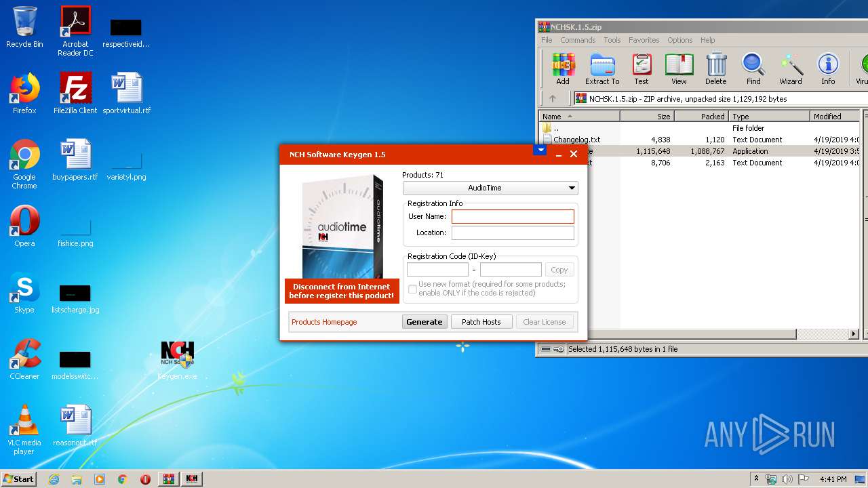Open the Products Homepage link
The width and height of the screenshot is (868, 488).
324,322
